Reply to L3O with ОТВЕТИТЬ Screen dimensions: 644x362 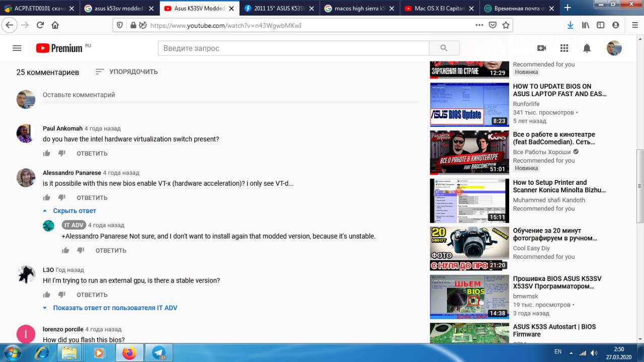[x=92, y=295]
